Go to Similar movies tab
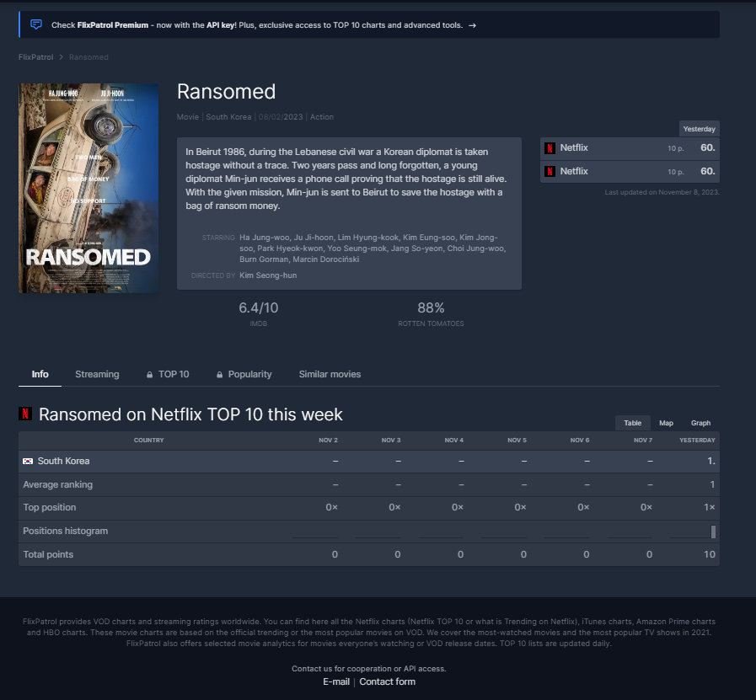Screen dimensions: 756x700 point(330,374)
